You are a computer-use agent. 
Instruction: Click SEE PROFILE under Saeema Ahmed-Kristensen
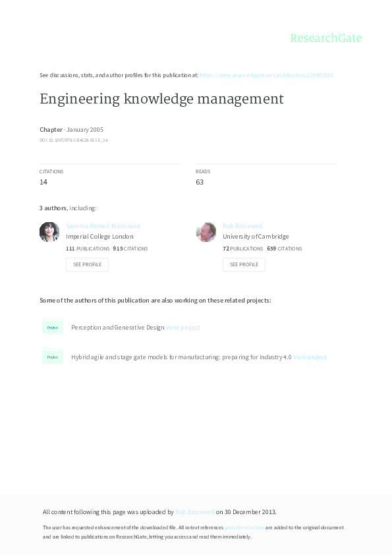pyautogui.click(x=87, y=264)
